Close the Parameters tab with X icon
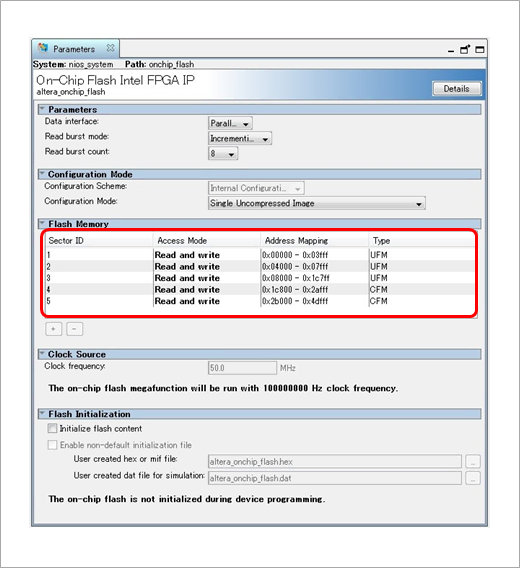The width and height of the screenshot is (520, 568). pos(111,48)
